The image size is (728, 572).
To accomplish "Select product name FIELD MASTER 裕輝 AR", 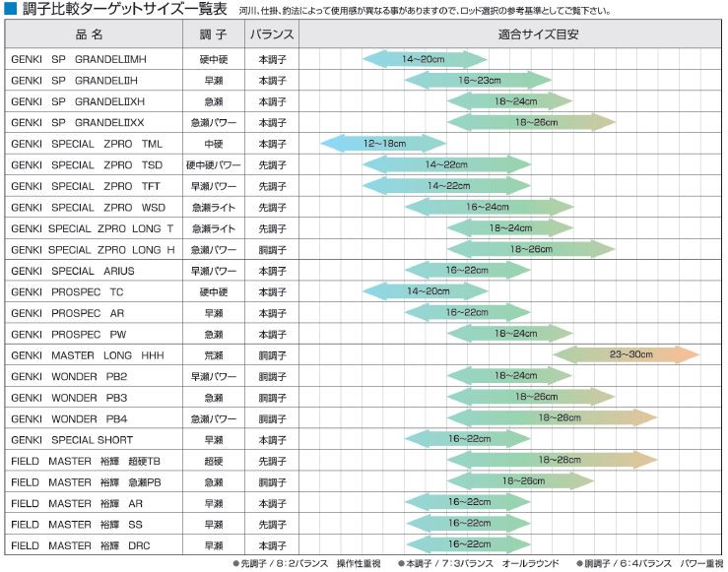I will [77, 503].
